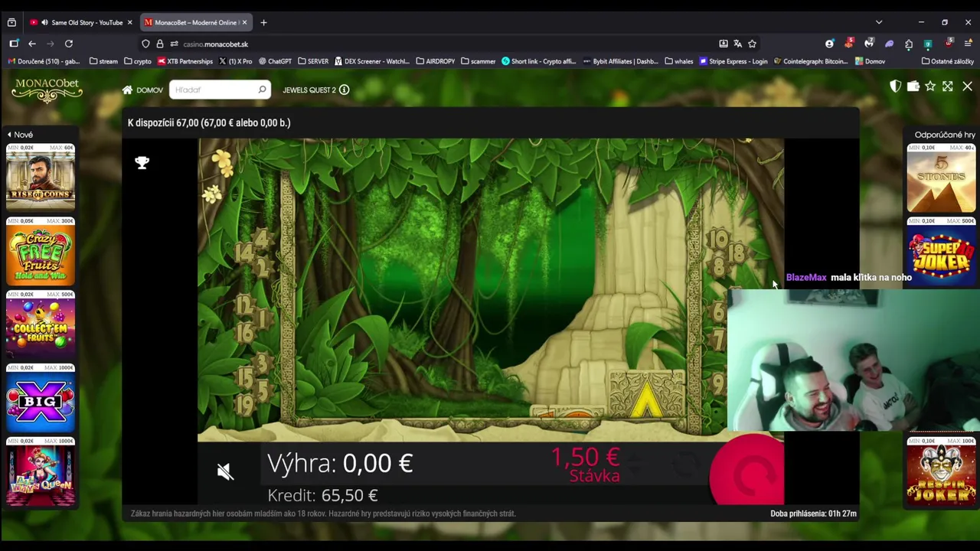Expand Ostatné záložky bookmarks folder
Viewport: 980px width, 551px height.
coord(948,61)
